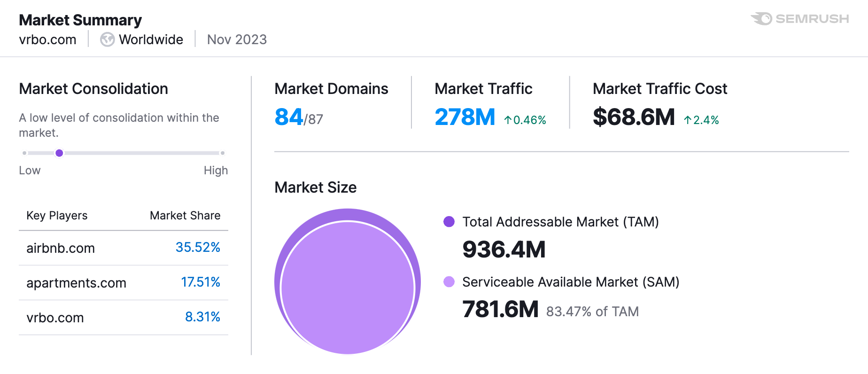The width and height of the screenshot is (868, 374).
Task: Click the 84 Market Domains number
Action: click(289, 117)
